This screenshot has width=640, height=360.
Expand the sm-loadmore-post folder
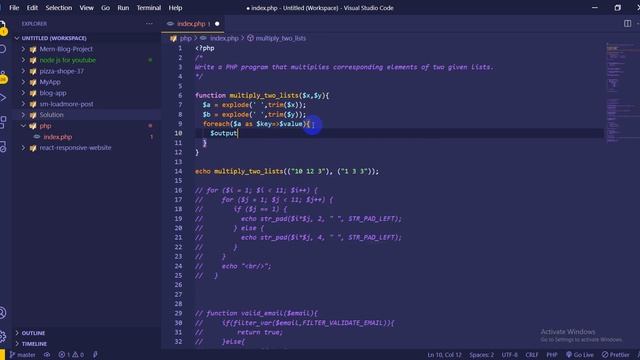pyautogui.click(x=23, y=104)
